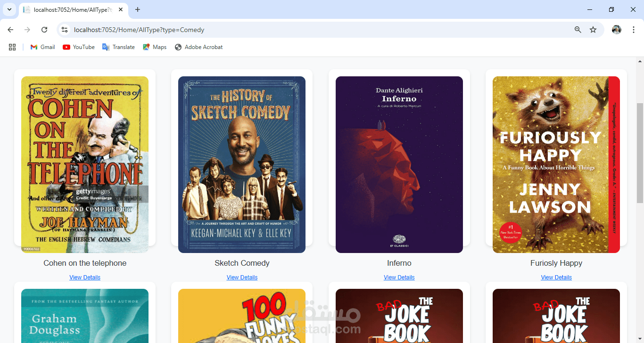644x343 pixels.
Task: View Details for Sketch Comedy
Action: coord(242,278)
